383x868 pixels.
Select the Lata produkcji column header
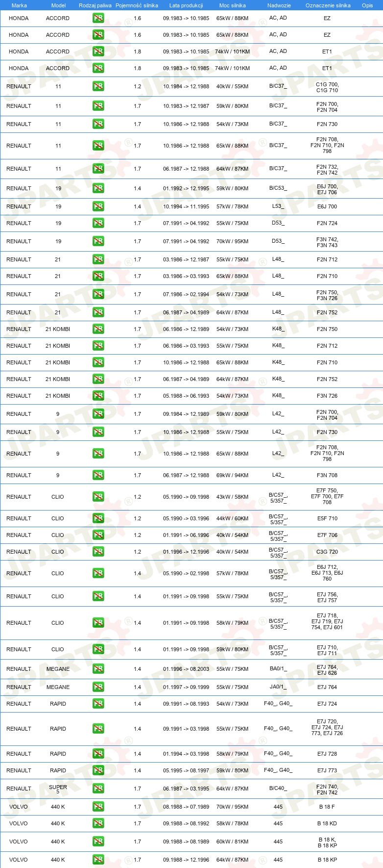(x=186, y=5)
